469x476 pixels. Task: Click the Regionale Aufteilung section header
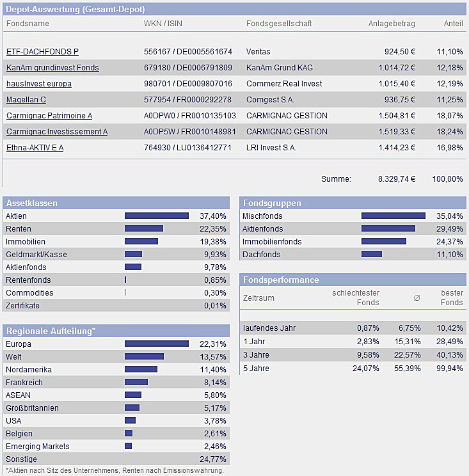tap(51, 331)
